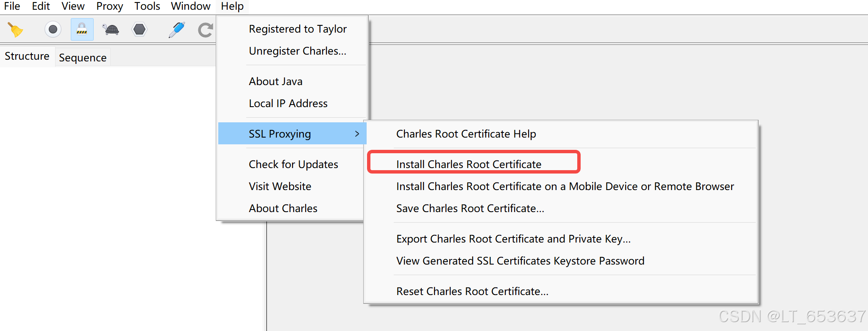The width and height of the screenshot is (868, 331).
Task: Open the Edit menu
Action: click(41, 6)
